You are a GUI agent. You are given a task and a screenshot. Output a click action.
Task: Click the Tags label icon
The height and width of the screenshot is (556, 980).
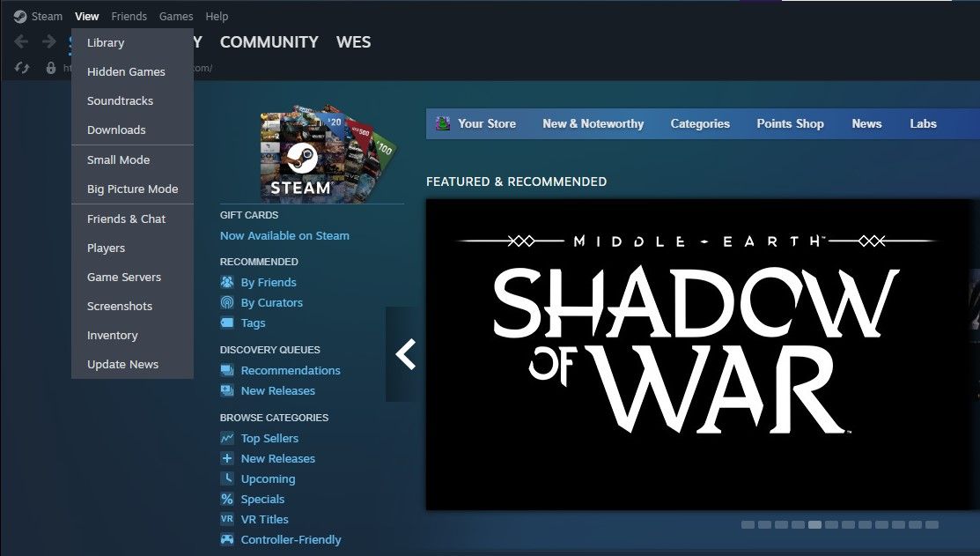pos(227,322)
